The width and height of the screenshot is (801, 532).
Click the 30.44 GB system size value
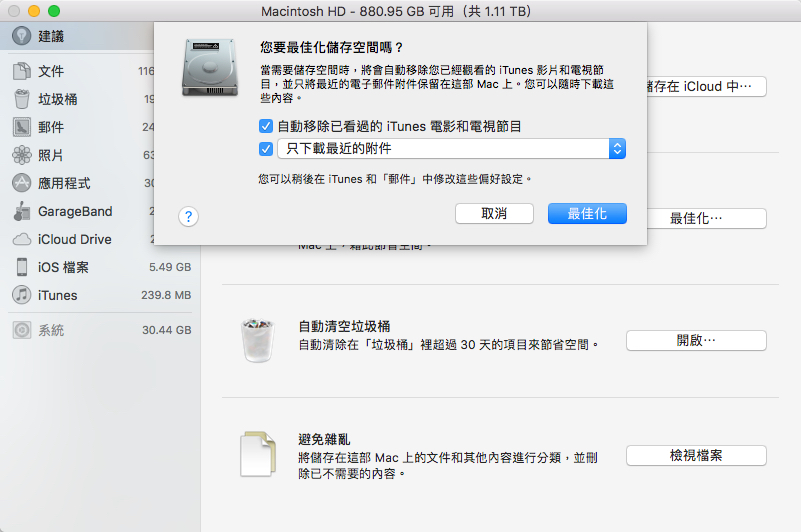click(x=167, y=330)
